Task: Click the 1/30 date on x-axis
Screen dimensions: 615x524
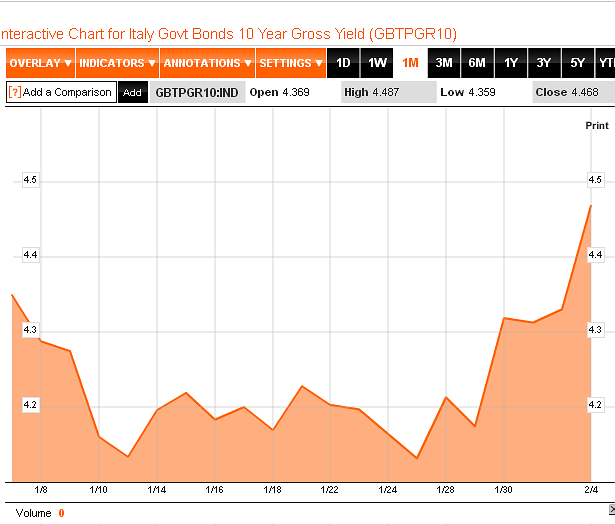Action: pos(503,490)
